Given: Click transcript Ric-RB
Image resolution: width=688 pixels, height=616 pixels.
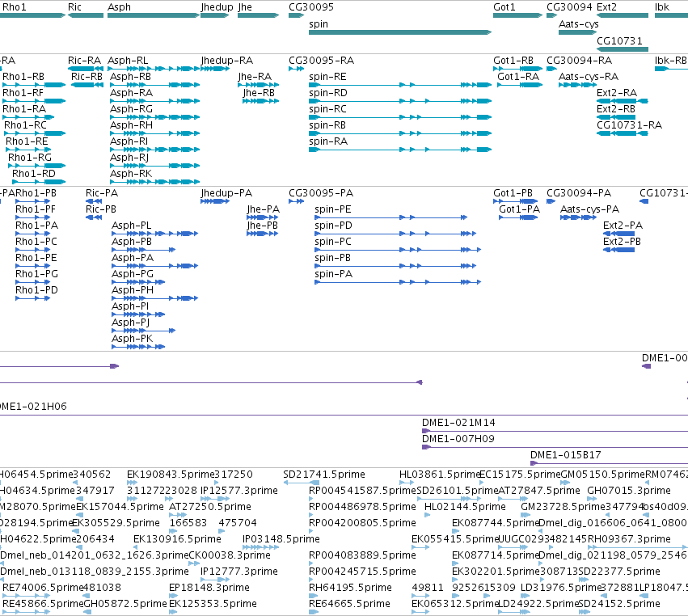Looking at the screenshot, I should 87,77.
